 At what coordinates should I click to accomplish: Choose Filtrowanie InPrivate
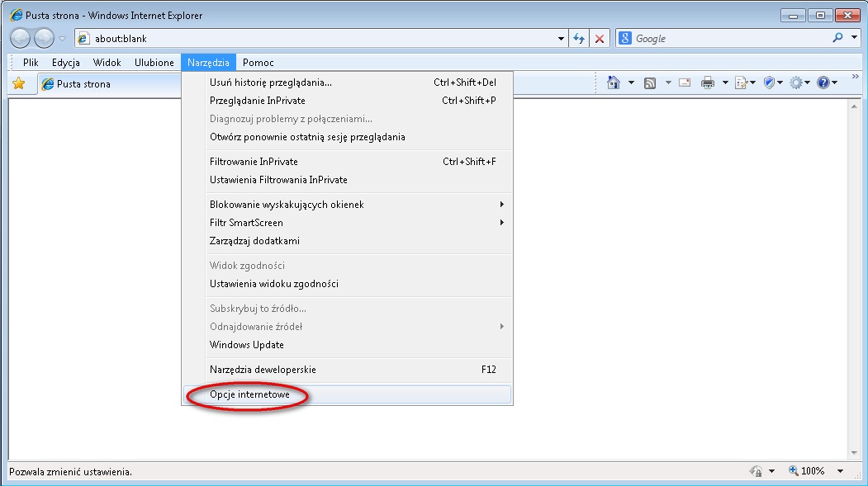click(347, 162)
